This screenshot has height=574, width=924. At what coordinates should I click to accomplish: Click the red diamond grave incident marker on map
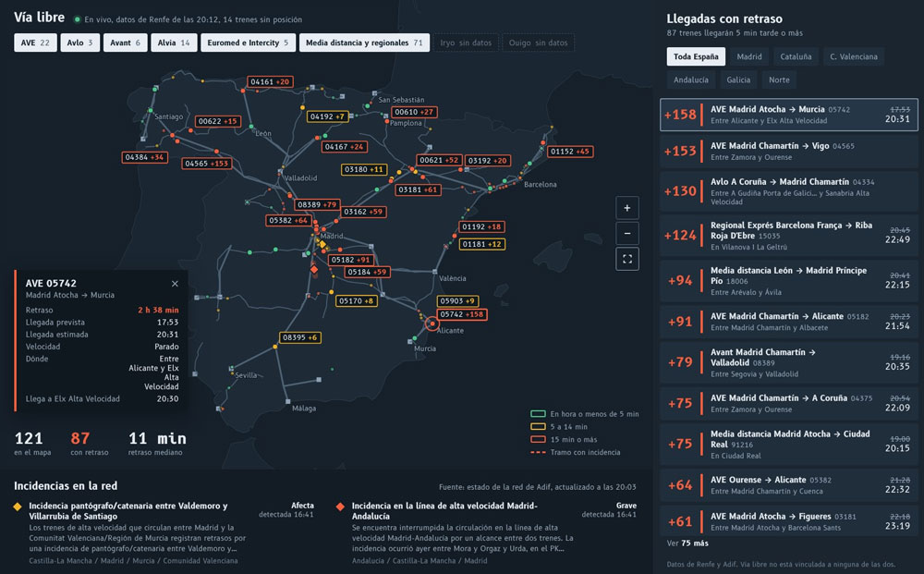[314, 269]
